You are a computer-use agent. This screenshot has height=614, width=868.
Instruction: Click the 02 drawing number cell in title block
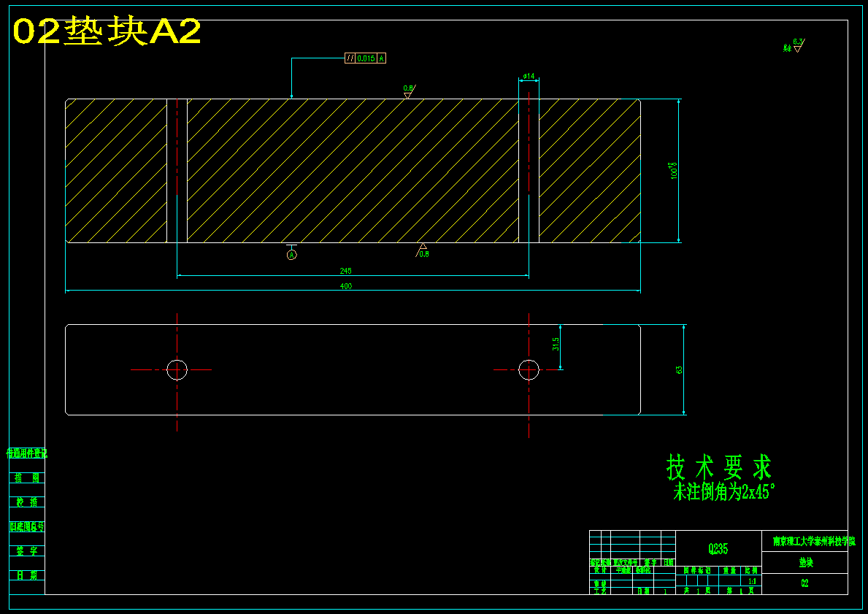(805, 583)
